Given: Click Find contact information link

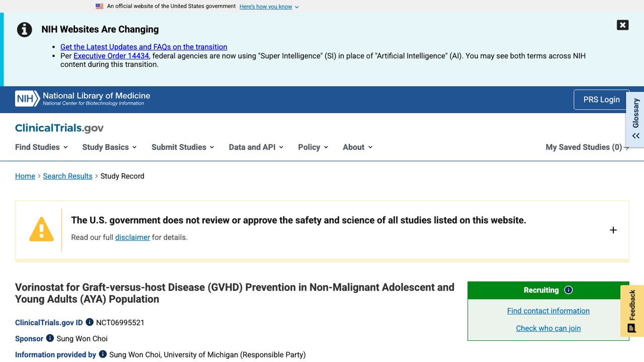Looking at the screenshot, I should click(x=548, y=311).
